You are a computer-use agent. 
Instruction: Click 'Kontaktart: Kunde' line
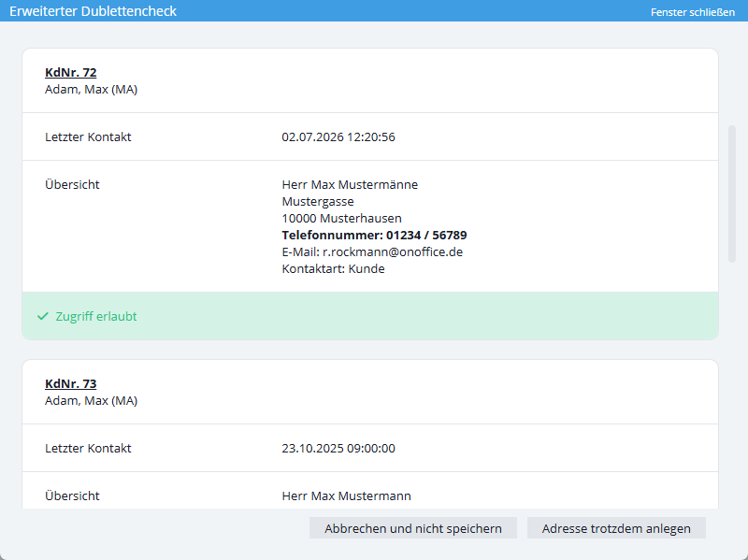(x=333, y=268)
